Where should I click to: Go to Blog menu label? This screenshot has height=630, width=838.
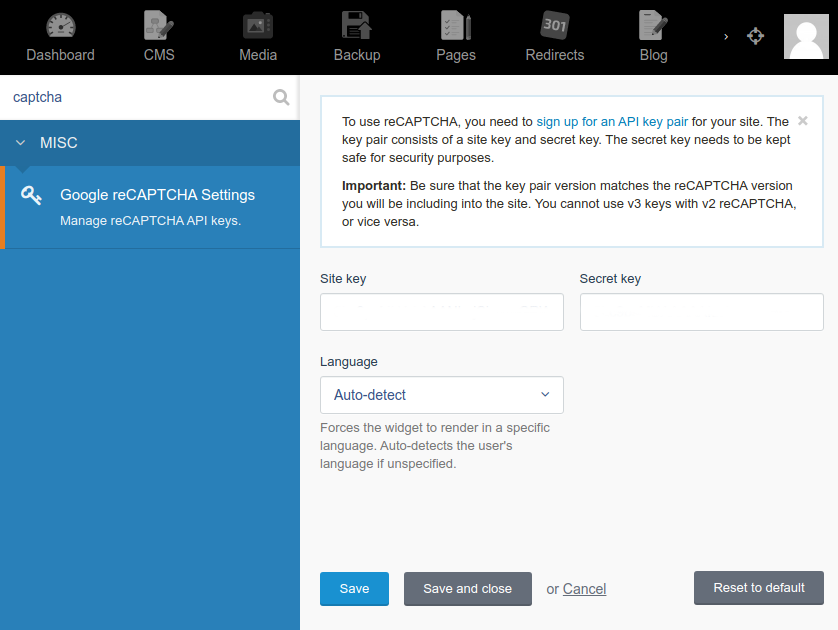click(x=653, y=55)
